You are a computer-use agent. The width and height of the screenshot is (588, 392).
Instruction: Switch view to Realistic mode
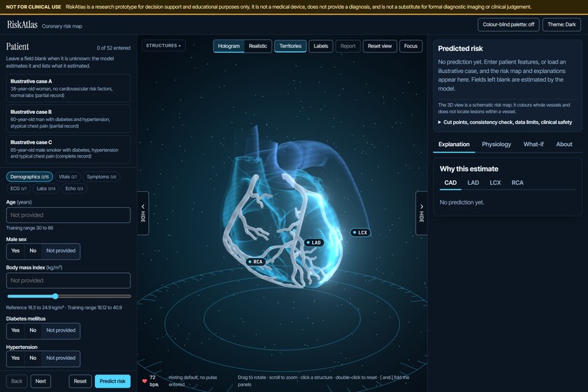coord(258,46)
